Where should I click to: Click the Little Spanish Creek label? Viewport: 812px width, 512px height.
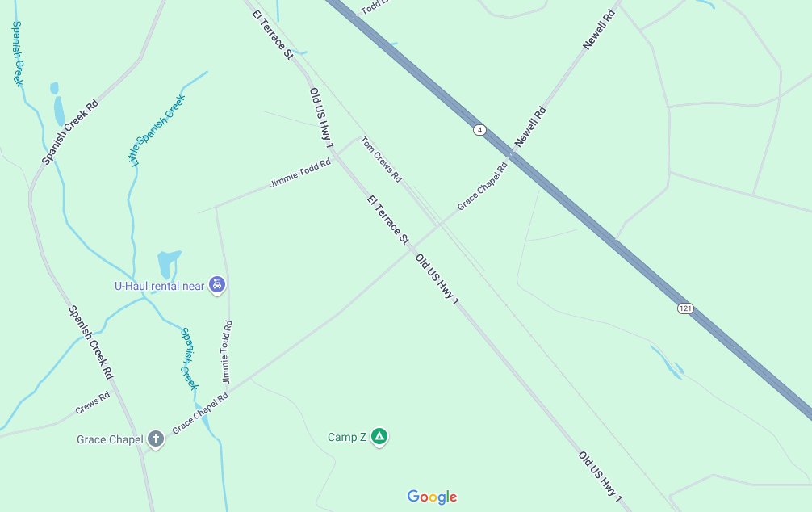(157, 130)
